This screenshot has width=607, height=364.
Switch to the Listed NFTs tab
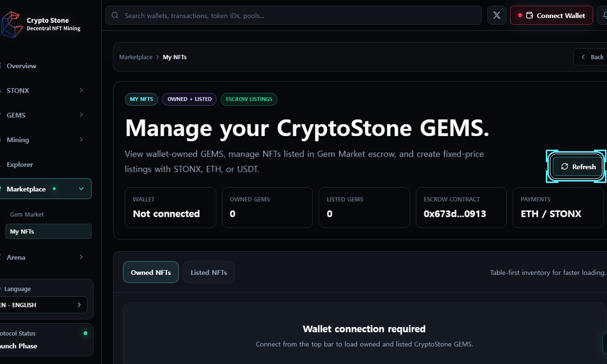click(x=208, y=272)
